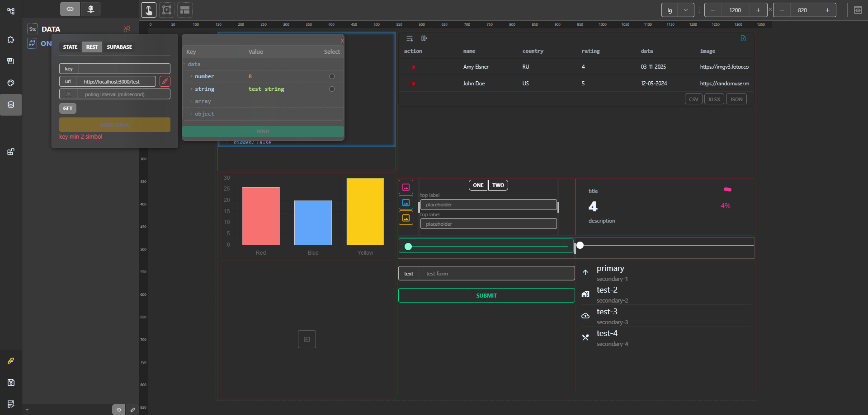
Task: Click the add-column icon in the table header
Action: tap(424, 38)
